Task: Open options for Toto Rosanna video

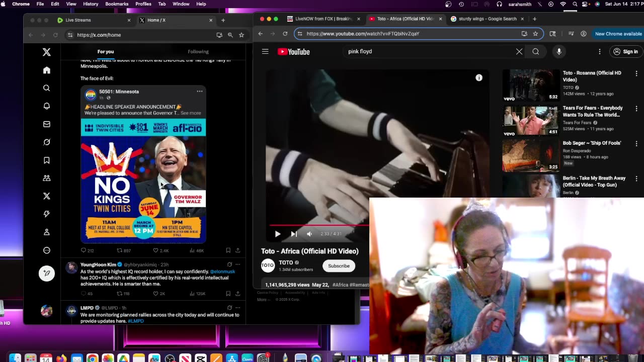Action: pos(636,73)
